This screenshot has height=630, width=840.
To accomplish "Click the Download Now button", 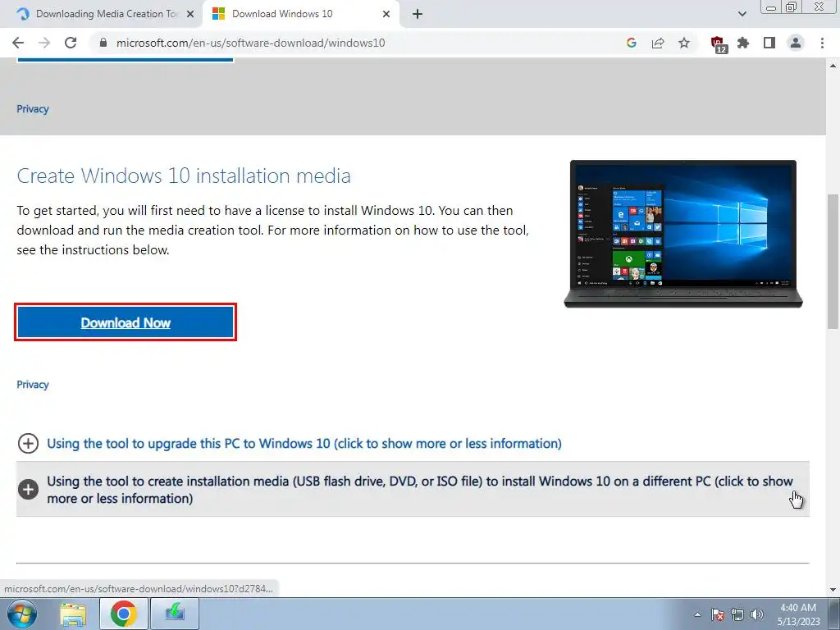I will point(126,322).
